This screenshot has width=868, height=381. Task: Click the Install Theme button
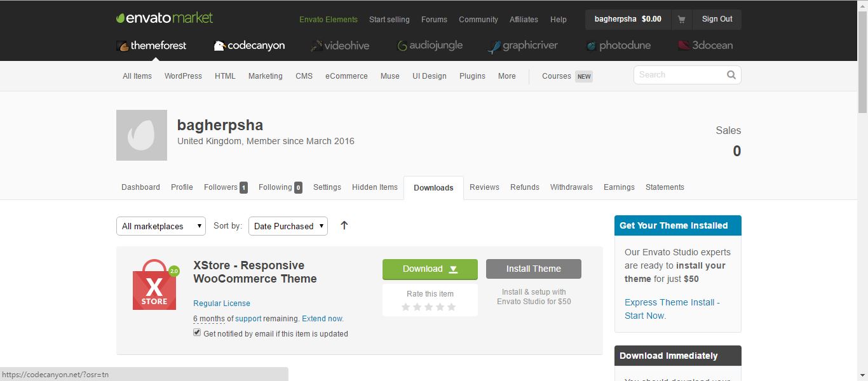pyautogui.click(x=534, y=269)
